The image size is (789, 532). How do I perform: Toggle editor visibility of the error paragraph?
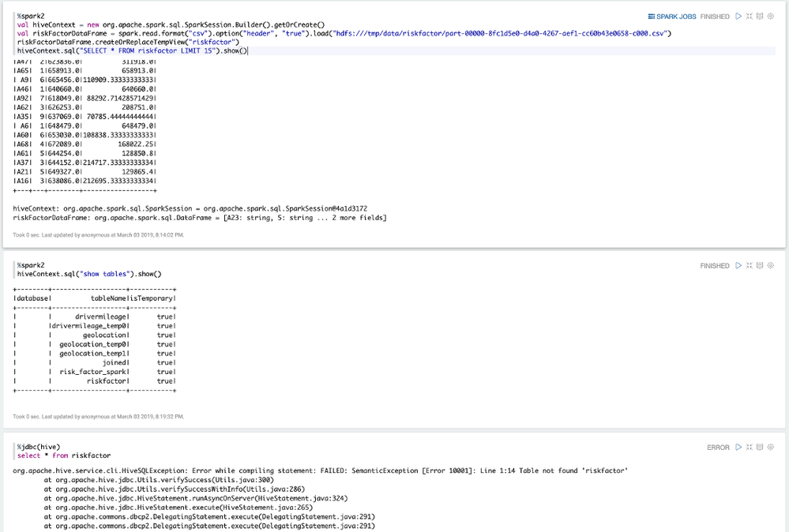tap(760, 447)
